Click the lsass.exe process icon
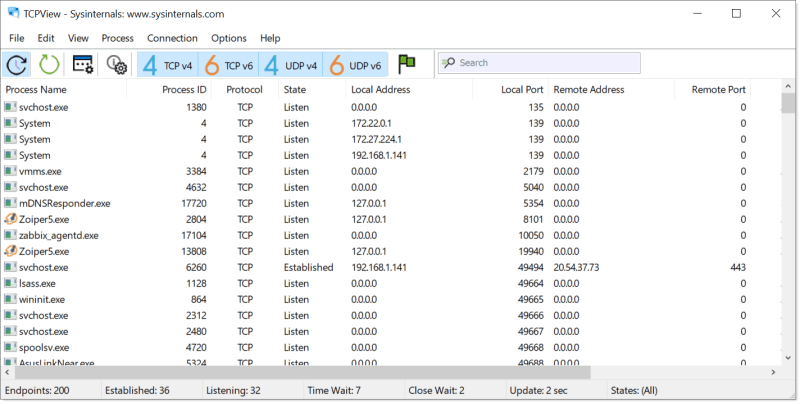 pos(10,283)
